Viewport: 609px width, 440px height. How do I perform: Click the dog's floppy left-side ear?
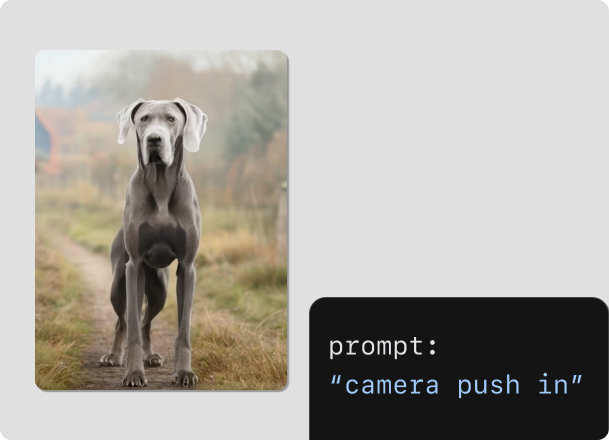[x=127, y=120]
